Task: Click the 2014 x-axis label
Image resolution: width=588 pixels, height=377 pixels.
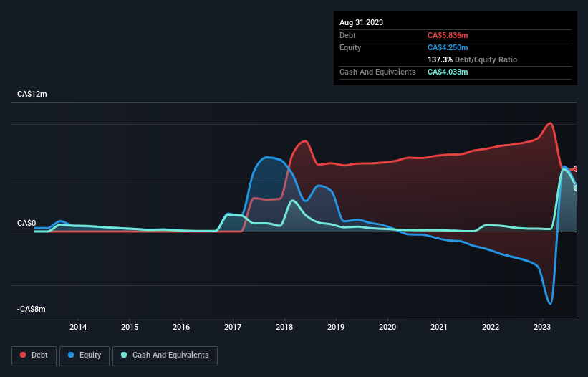Action: point(78,327)
